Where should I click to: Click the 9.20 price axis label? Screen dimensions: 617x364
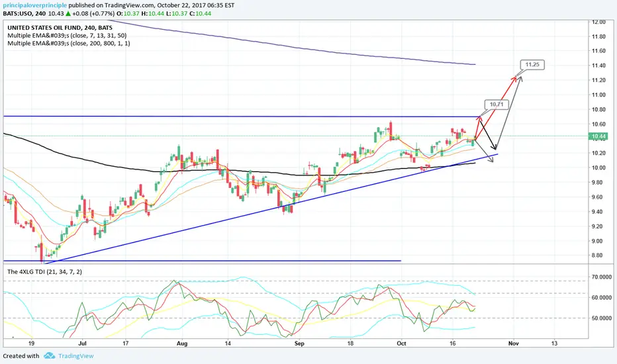(x=598, y=226)
